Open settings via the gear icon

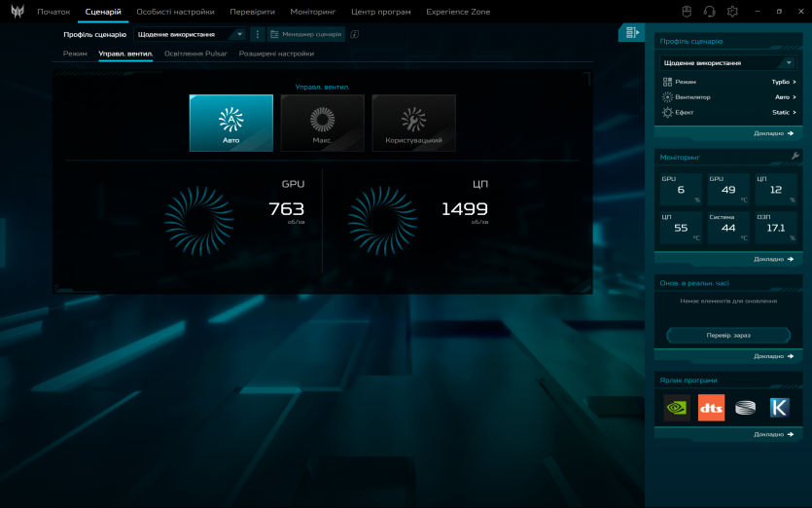(732, 12)
